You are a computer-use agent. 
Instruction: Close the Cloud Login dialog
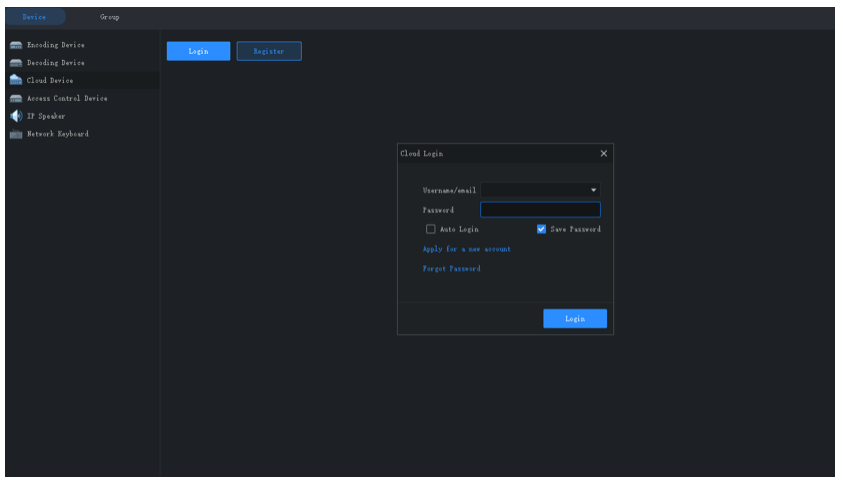604,154
